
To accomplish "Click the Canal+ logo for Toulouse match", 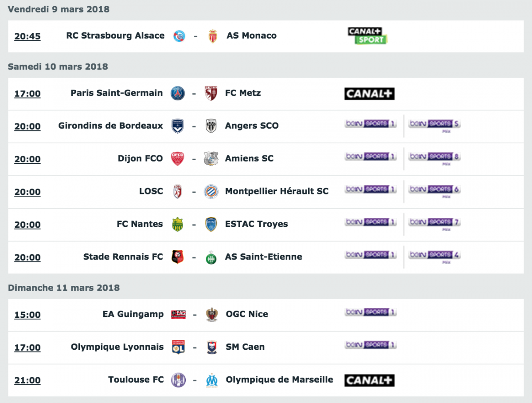I will click(369, 380).
